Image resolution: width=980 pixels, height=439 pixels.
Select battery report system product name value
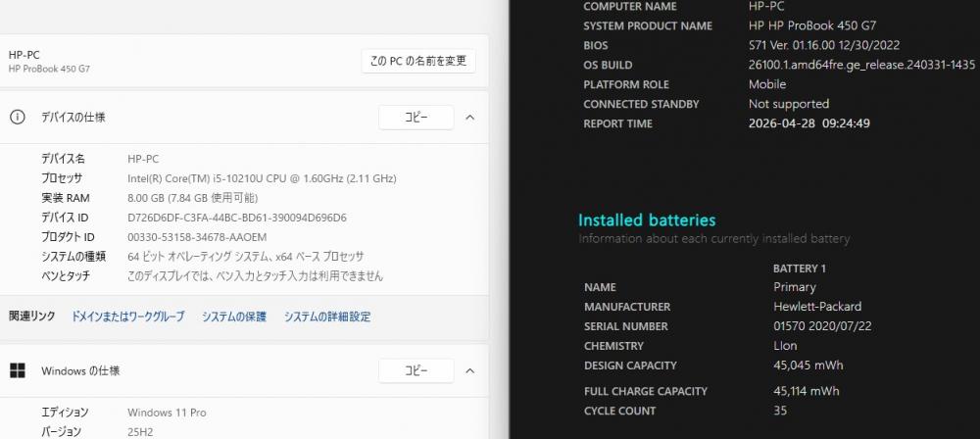pyautogui.click(x=812, y=26)
